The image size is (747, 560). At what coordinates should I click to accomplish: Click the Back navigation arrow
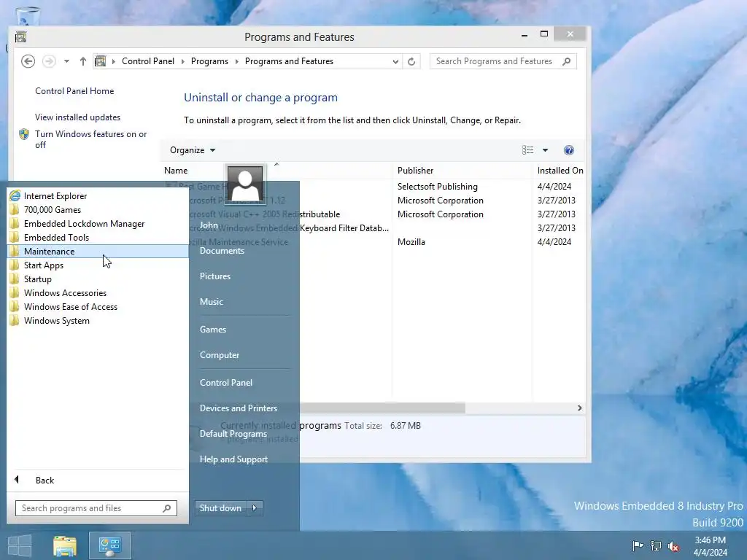[x=28, y=61]
